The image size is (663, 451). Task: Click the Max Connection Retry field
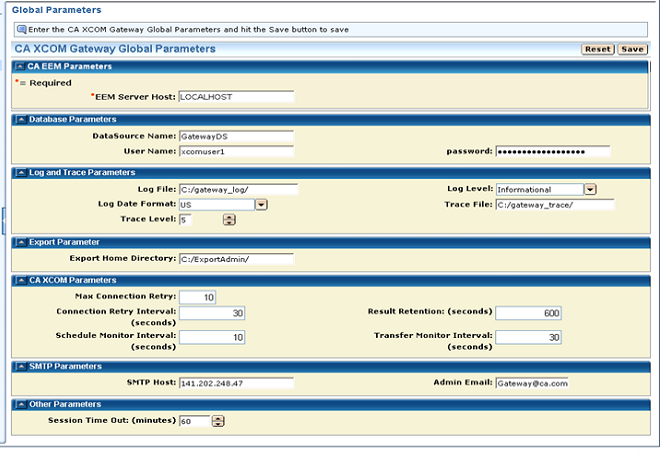(197, 297)
